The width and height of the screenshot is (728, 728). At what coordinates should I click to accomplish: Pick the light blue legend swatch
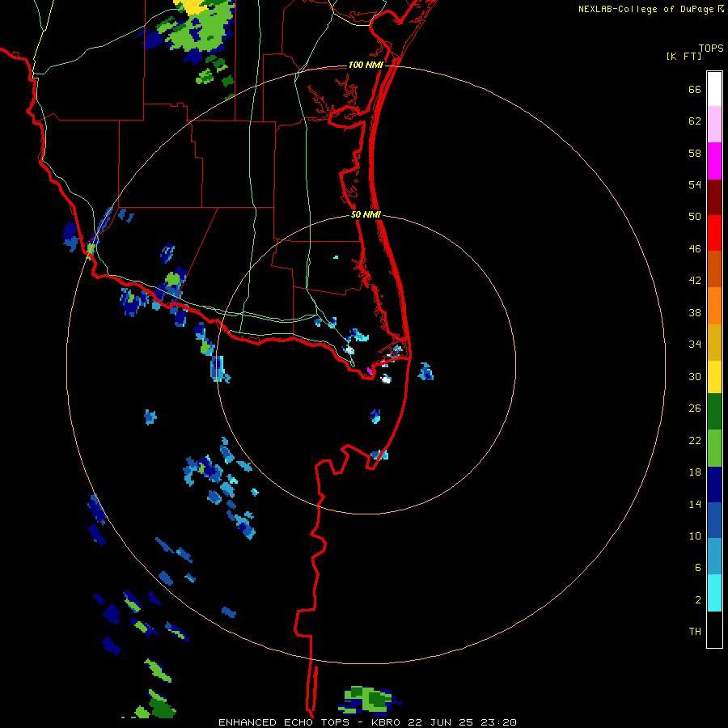(714, 557)
